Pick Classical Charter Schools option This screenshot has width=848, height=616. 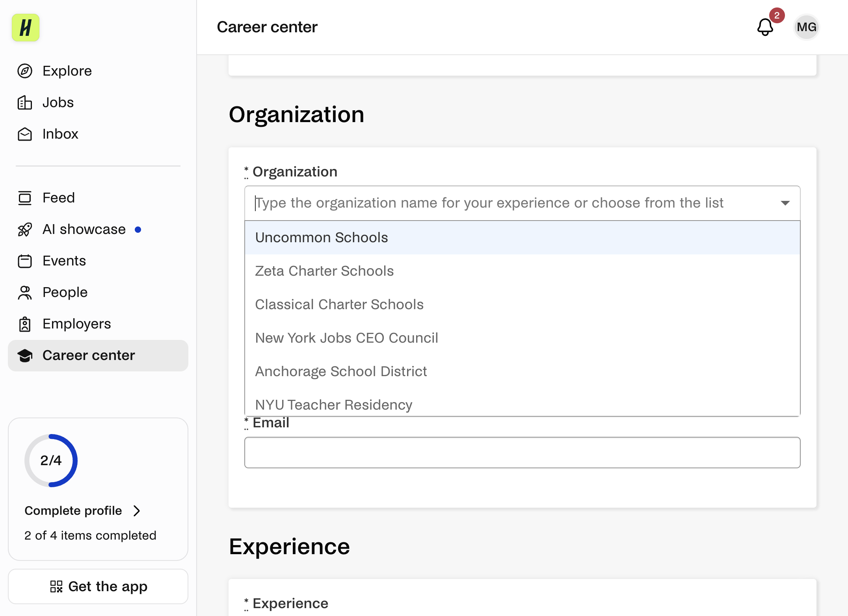pyautogui.click(x=522, y=304)
